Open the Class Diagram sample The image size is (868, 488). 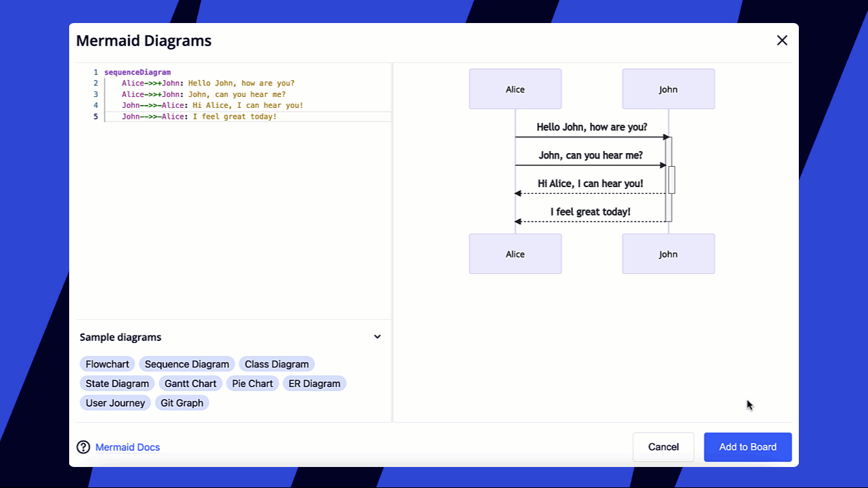(x=277, y=364)
